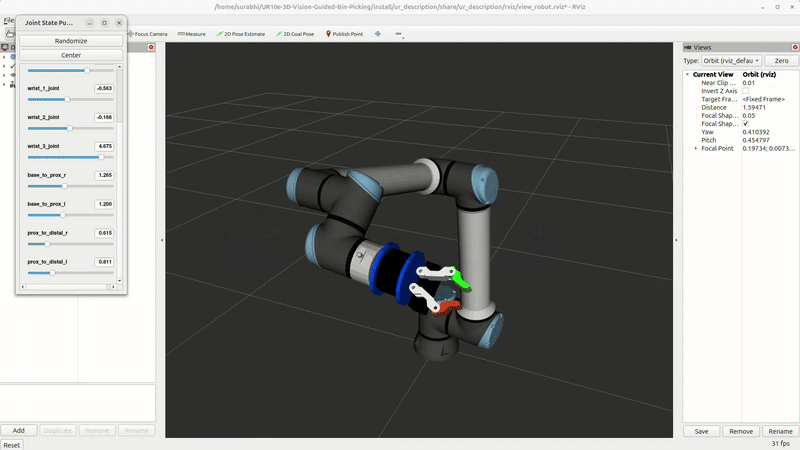800x450 pixels.
Task: Collapse the left panel using its splitter arrow
Action: 162,240
